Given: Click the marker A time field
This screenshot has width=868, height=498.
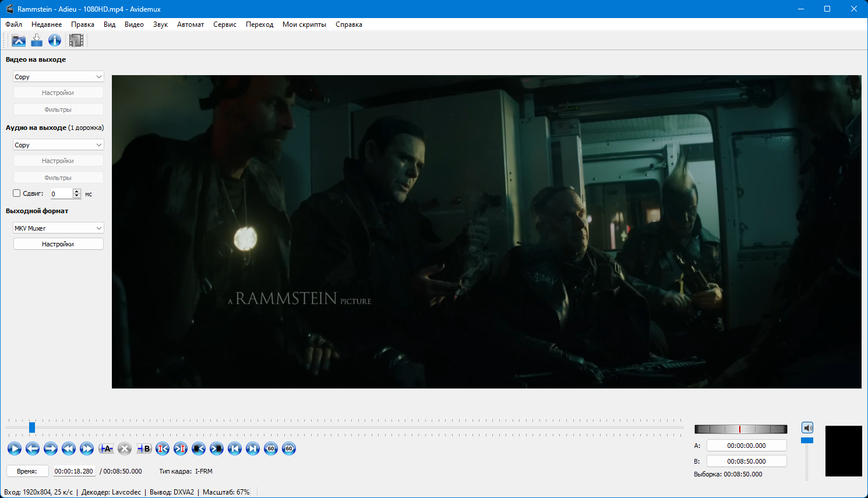Looking at the screenshot, I should [x=746, y=446].
